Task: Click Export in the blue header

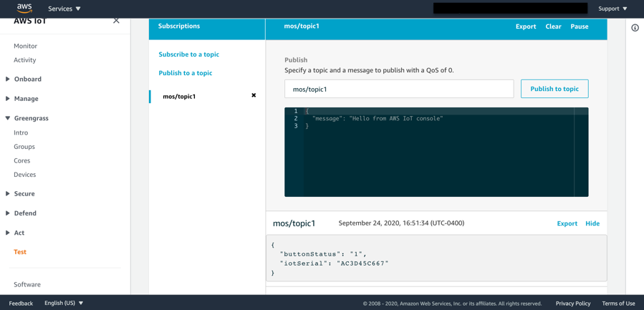Action: click(526, 26)
